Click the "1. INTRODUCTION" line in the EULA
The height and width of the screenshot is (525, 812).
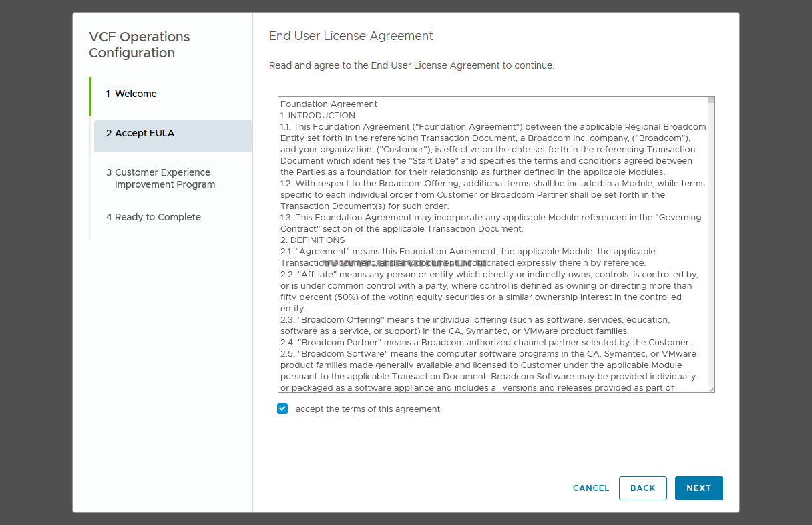[318, 116]
